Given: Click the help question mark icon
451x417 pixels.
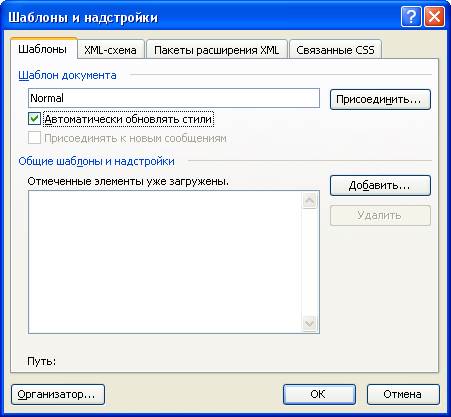Looking at the screenshot, I should click(411, 17).
